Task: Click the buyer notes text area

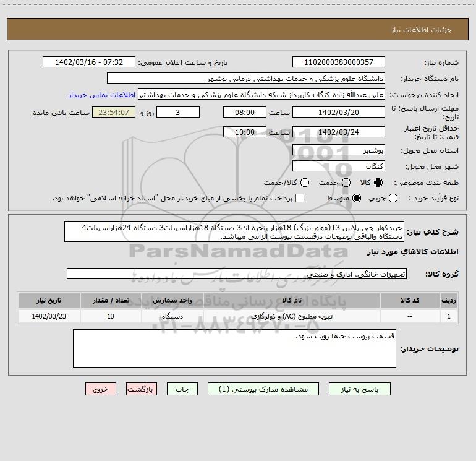Action: [234, 348]
